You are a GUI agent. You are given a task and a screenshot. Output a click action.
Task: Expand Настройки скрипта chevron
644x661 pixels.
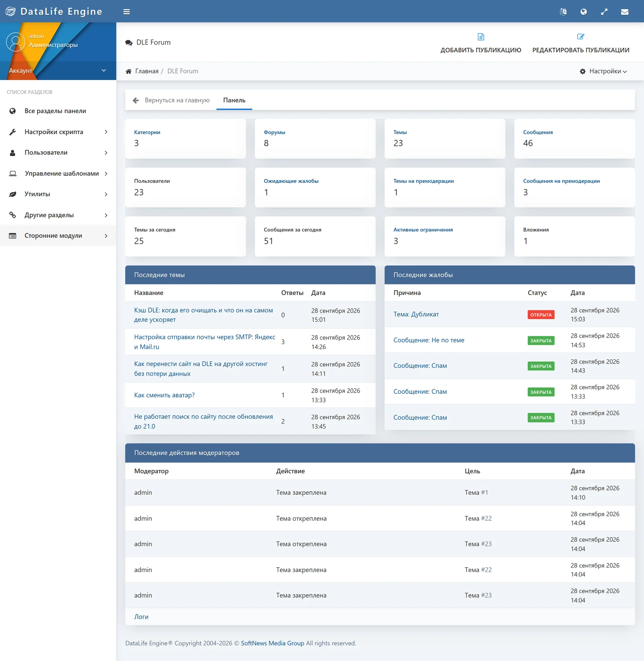106,132
